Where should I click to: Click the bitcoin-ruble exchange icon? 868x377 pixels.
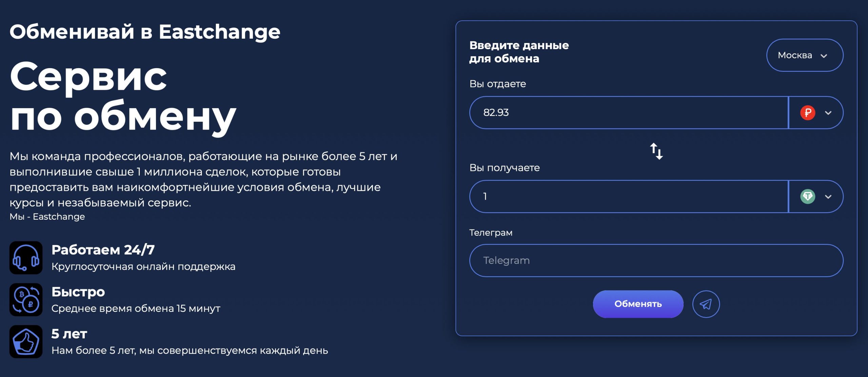(x=26, y=300)
